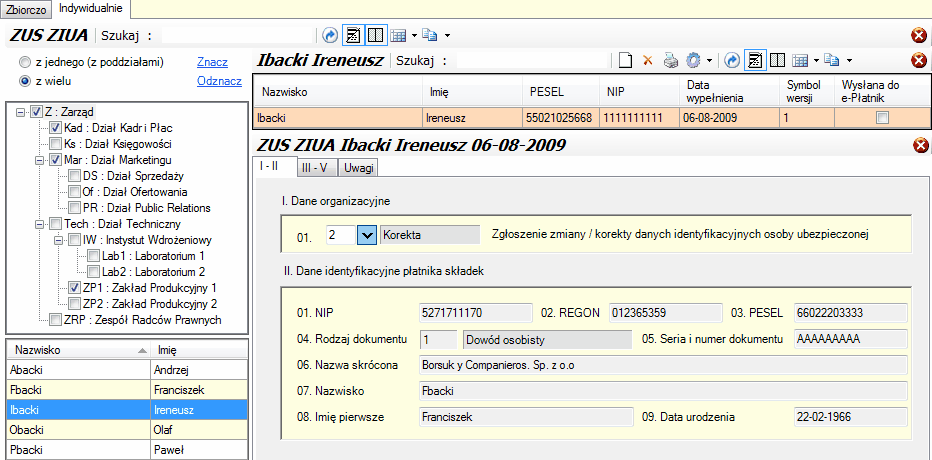Uncheck 'ZP1 : Zakład Produkcyjny 1' checkbox
932x460 pixels.
pyautogui.click(x=74, y=287)
